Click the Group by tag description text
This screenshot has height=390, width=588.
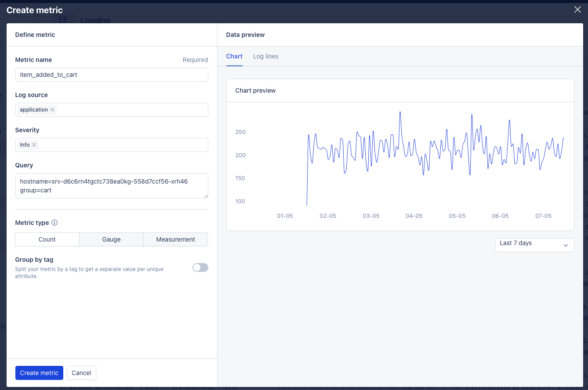(89, 273)
